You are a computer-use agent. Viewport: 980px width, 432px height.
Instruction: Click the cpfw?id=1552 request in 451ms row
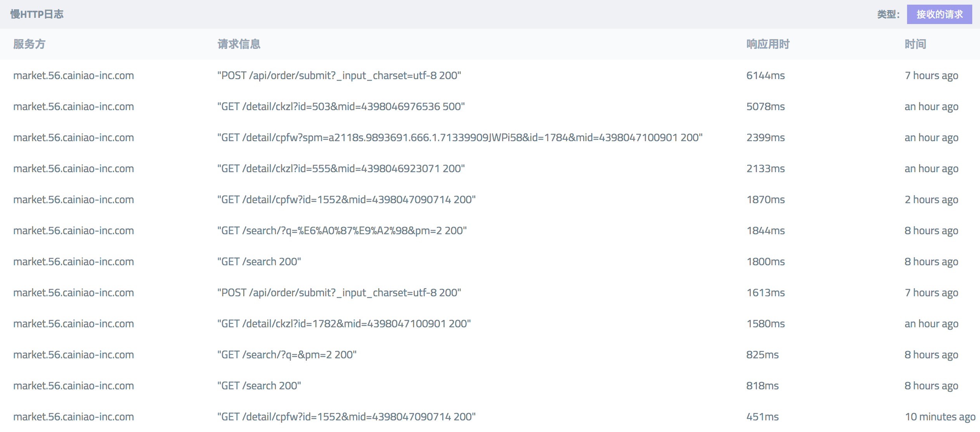[346, 416]
